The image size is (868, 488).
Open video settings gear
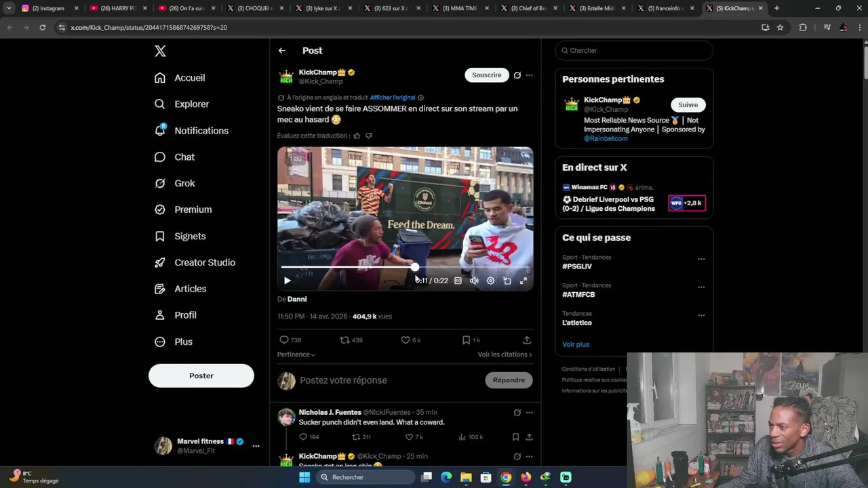coord(490,281)
